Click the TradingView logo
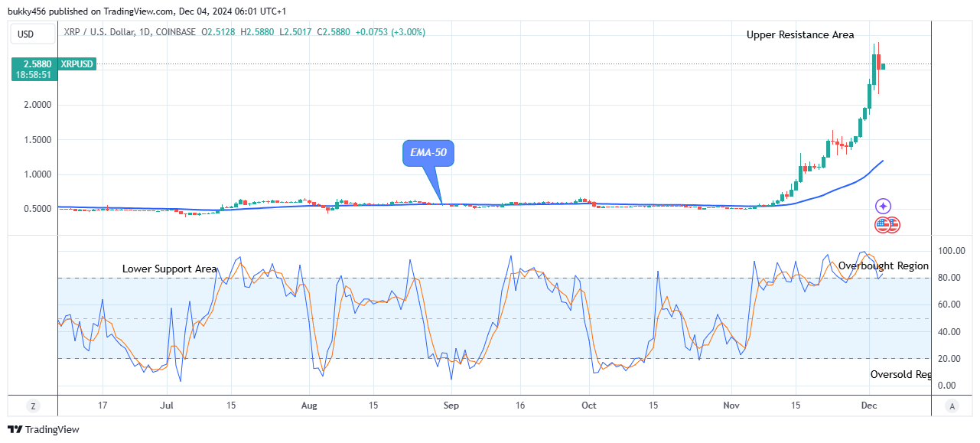 pos(44,430)
